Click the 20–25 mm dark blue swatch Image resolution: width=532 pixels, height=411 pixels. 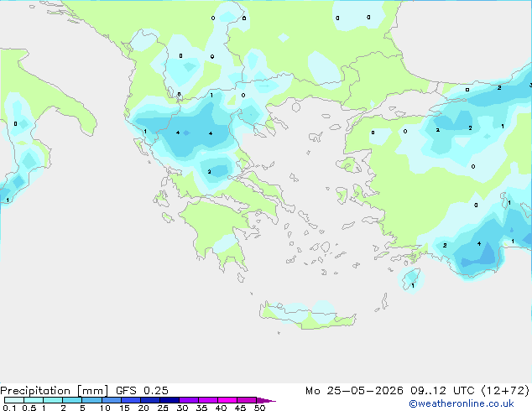point(149,400)
